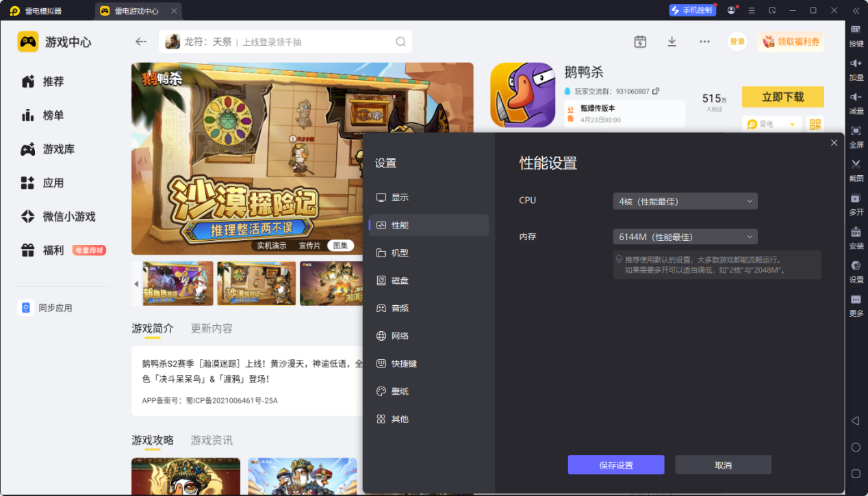
Task: Expand the CPU 4核 dropdown
Action: (x=685, y=201)
